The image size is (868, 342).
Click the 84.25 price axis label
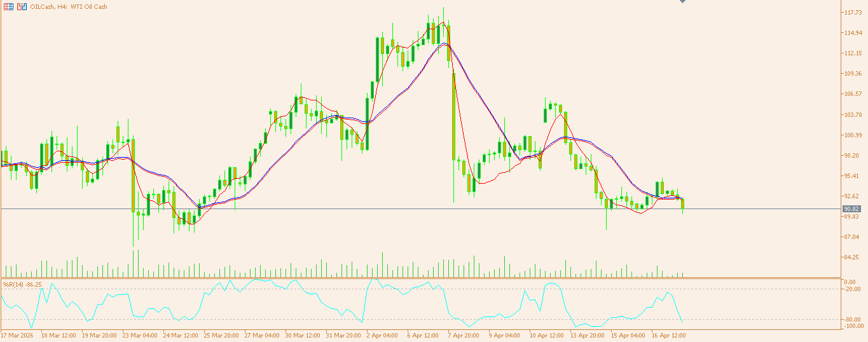851,257
